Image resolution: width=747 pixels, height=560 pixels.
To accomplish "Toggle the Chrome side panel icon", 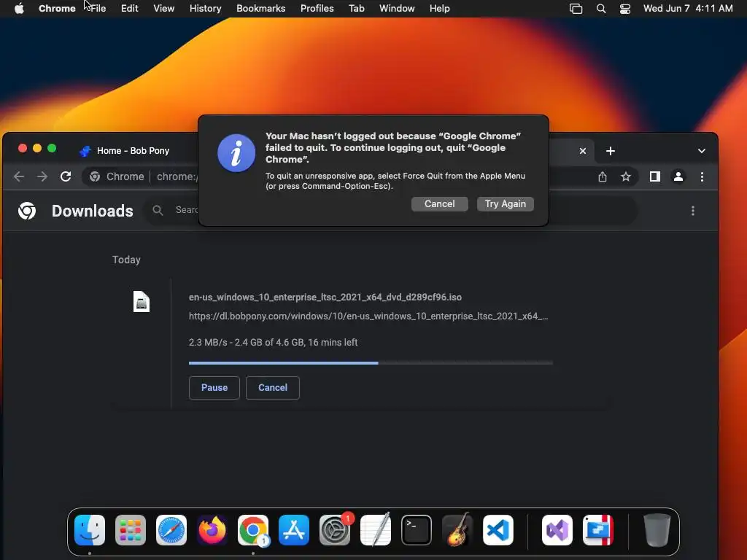I will tap(655, 176).
